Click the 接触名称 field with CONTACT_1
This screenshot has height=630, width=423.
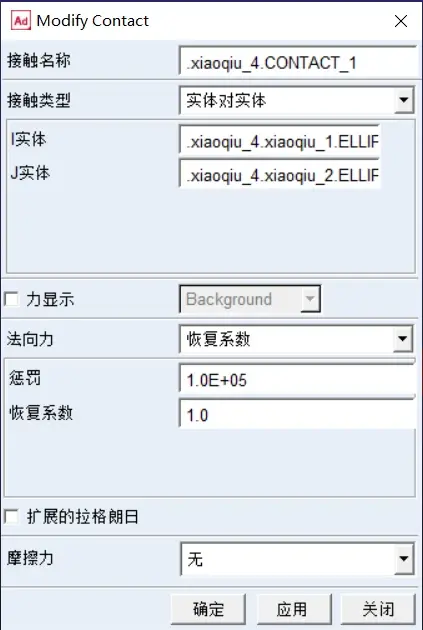coord(298,61)
